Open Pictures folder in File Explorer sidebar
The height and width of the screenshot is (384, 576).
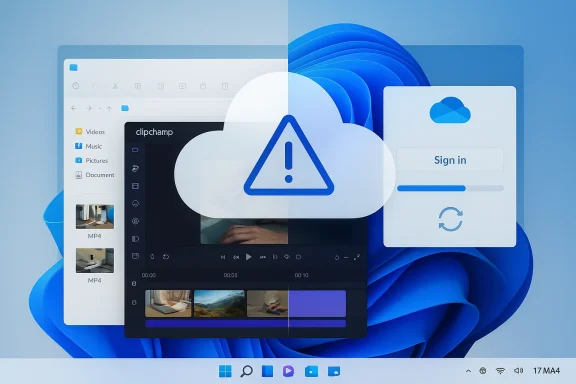91,161
